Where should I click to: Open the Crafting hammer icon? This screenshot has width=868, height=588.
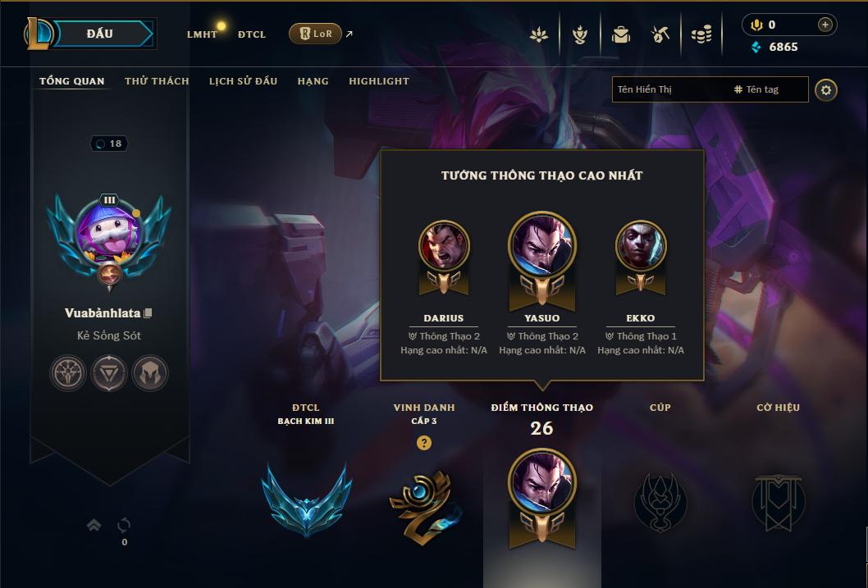point(660,34)
